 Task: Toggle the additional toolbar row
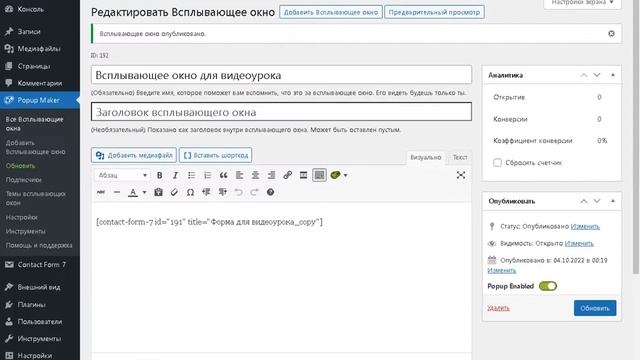click(x=319, y=175)
